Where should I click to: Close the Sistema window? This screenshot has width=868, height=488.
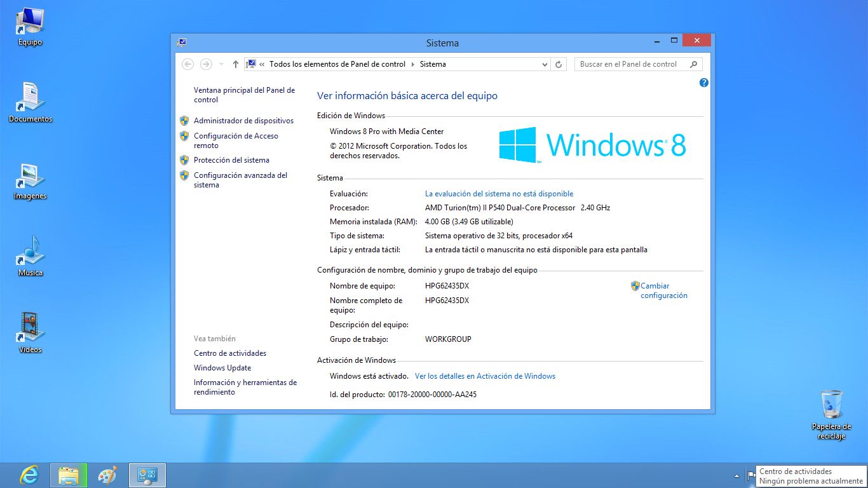[x=697, y=41]
